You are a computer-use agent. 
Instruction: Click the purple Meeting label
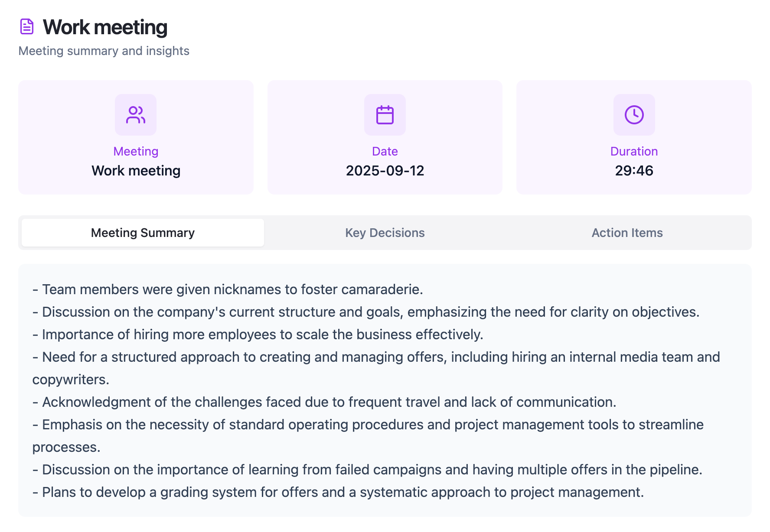[x=136, y=151]
